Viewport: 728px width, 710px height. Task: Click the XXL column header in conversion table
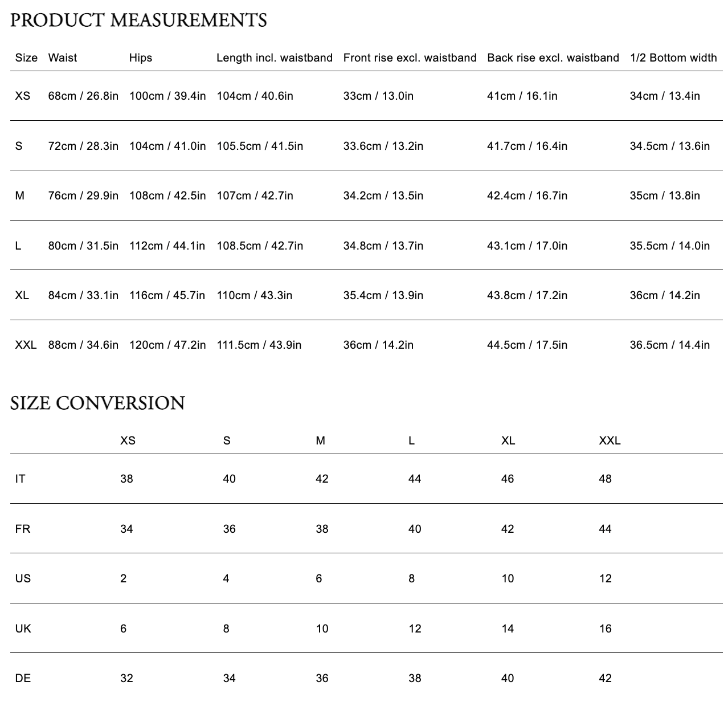tap(610, 440)
